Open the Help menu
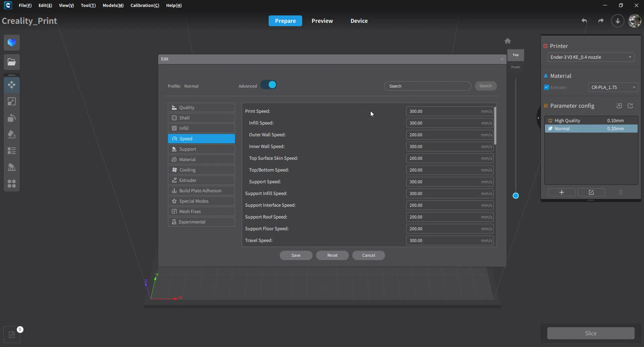This screenshot has height=347, width=644. [x=174, y=5]
